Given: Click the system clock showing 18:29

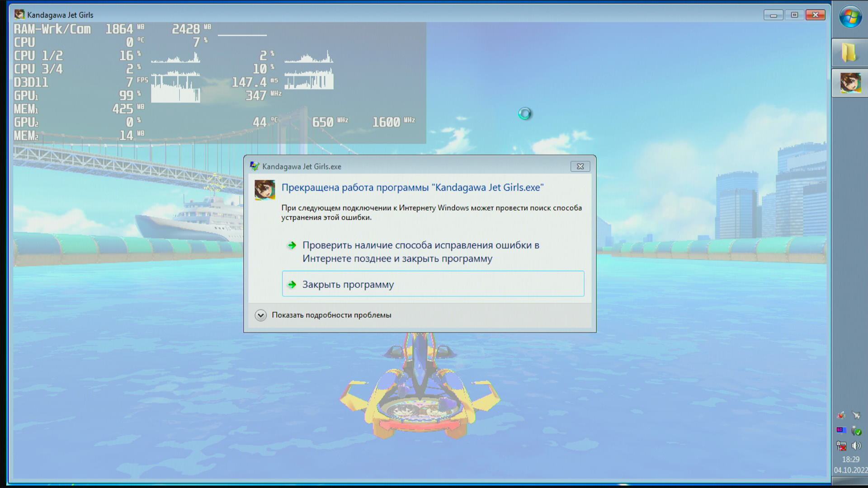Looking at the screenshot, I should (850, 459).
